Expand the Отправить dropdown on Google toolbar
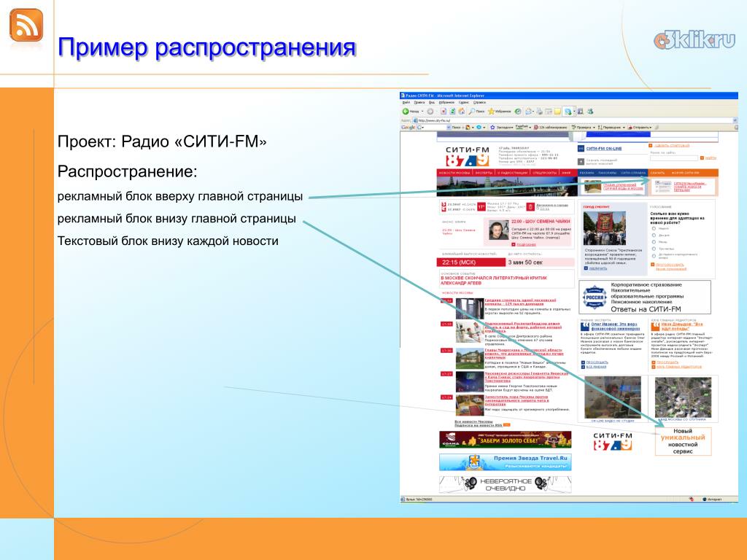 pos(650,128)
